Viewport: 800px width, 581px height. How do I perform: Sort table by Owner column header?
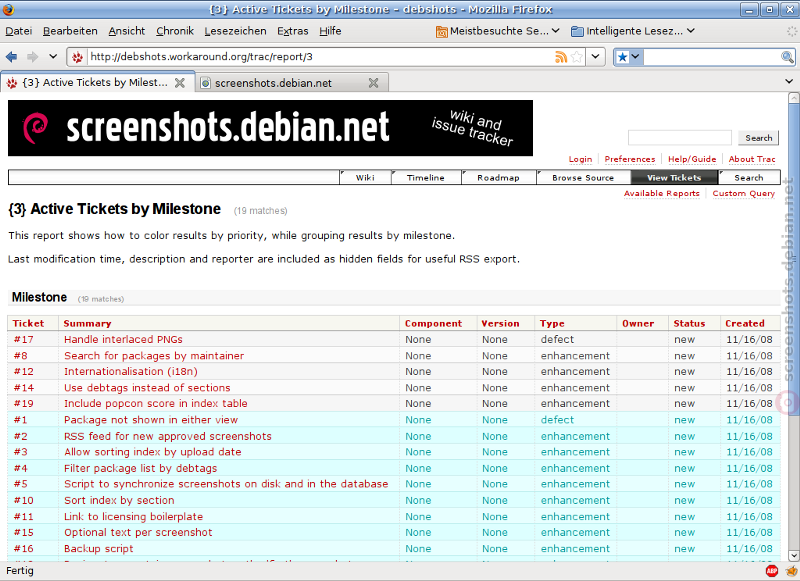pyautogui.click(x=638, y=323)
